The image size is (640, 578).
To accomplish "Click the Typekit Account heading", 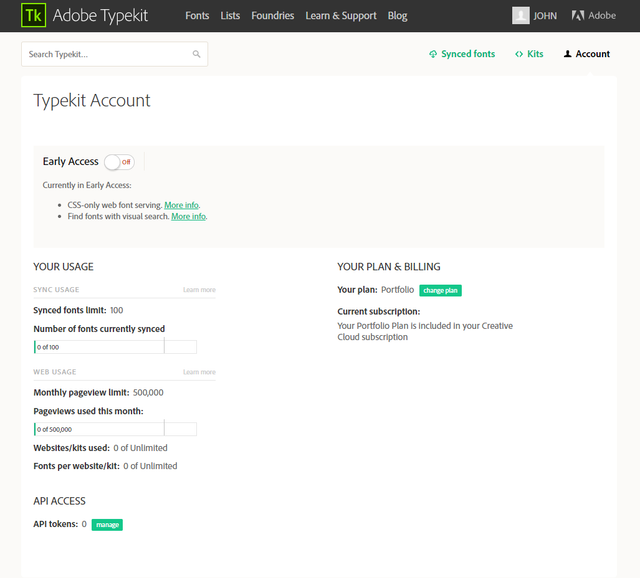I will point(92,100).
